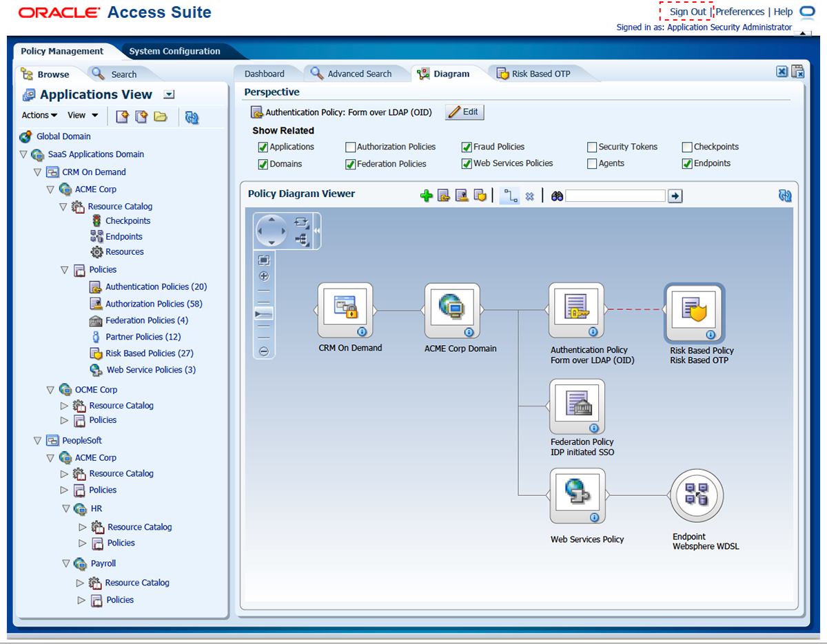Toggle the connector link tool icon
The height and width of the screenshot is (644, 827).
(509, 196)
